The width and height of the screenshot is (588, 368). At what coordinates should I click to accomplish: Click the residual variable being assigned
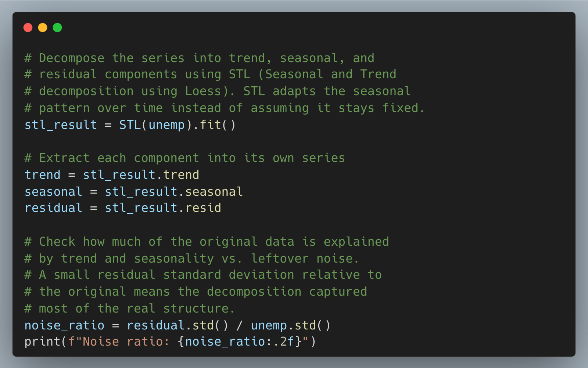pos(53,208)
